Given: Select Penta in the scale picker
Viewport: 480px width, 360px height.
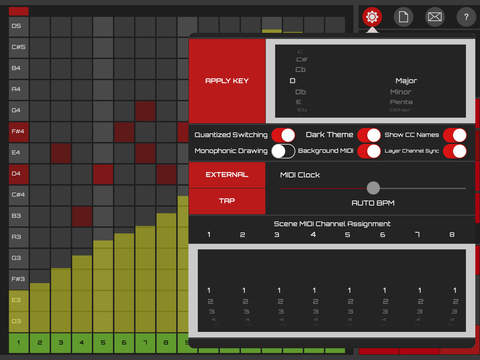Looking at the screenshot, I should (401, 102).
